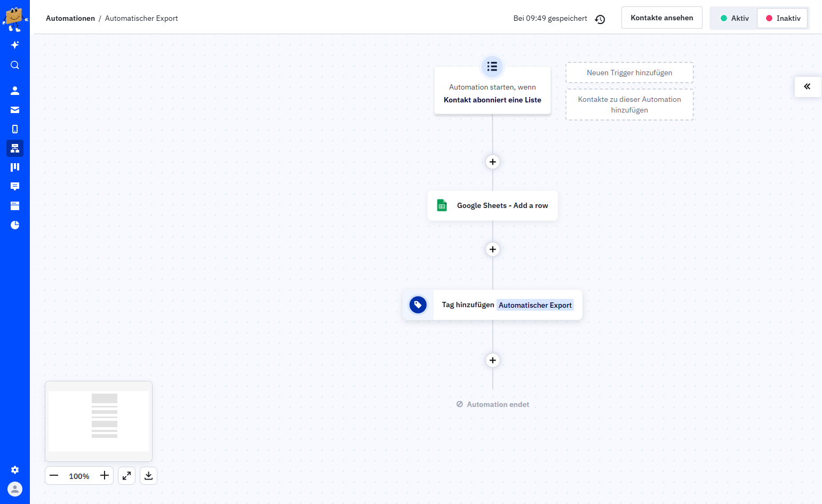Click Neuen Trigger hinzufügen

coord(629,73)
